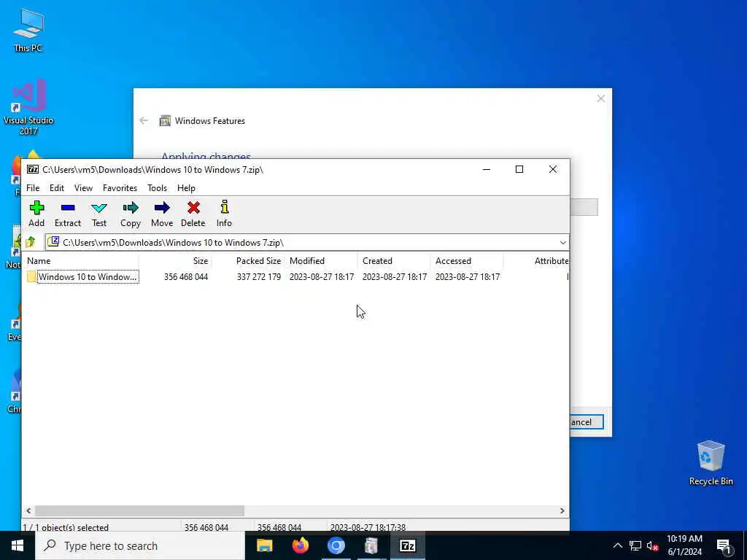Open the Edit menu
Screen dimensions: 747x560
tap(57, 188)
